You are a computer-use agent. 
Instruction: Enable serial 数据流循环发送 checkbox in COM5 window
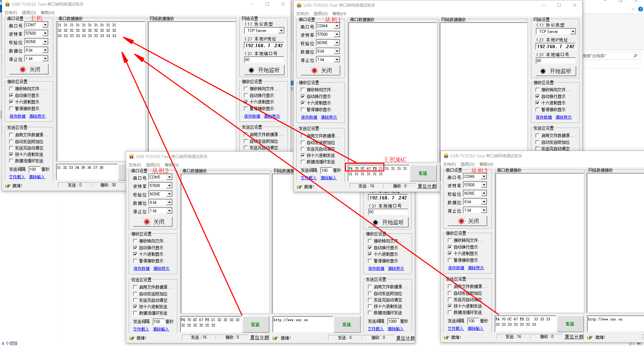point(135,313)
